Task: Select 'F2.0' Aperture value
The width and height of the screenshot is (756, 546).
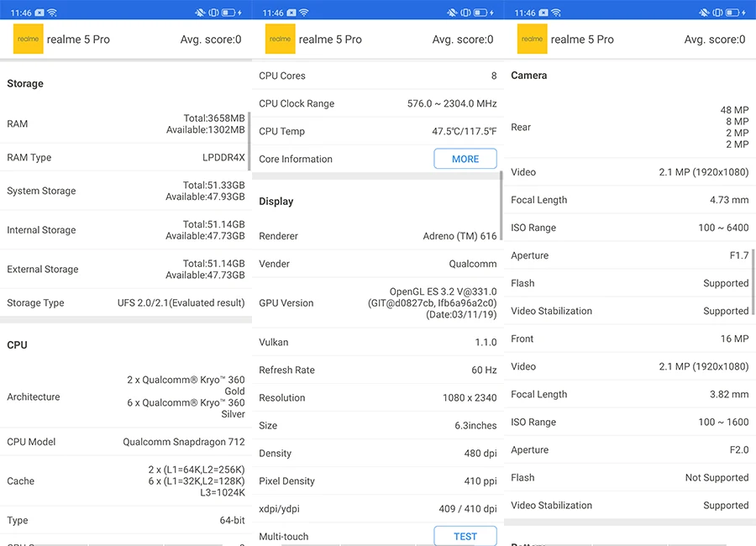Action: [x=739, y=449]
